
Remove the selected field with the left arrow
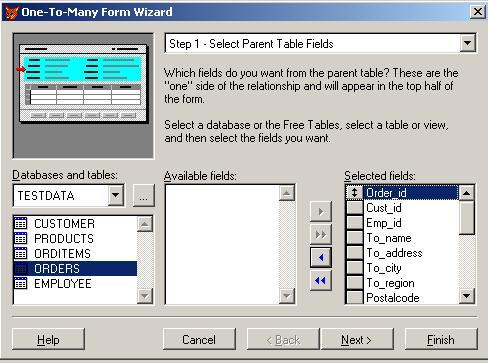321,257
